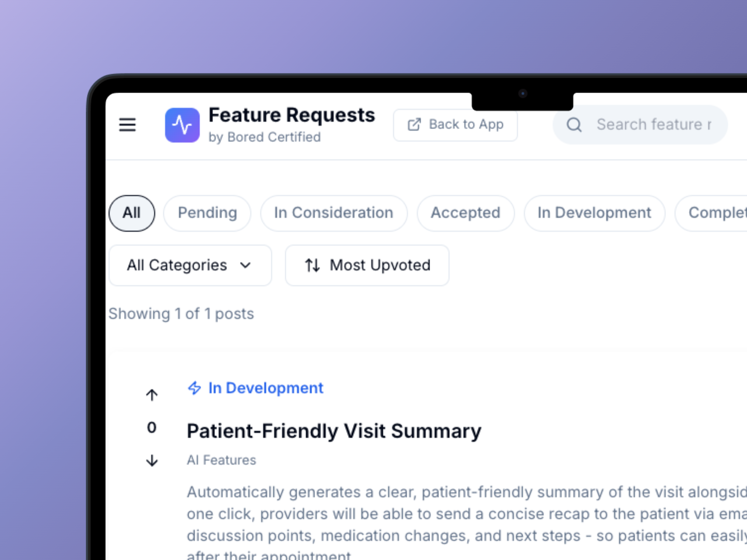This screenshot has width=747, height=560.
Task: Downvote the Patient-Friendly Visit Summary post
Action: point(152,460)
